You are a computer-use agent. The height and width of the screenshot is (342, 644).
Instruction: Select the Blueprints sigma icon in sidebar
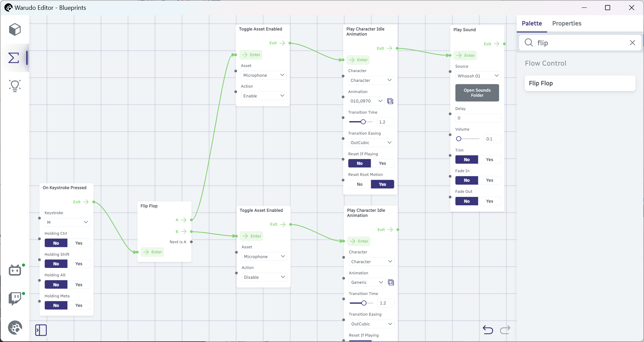(x=14, y=58)
